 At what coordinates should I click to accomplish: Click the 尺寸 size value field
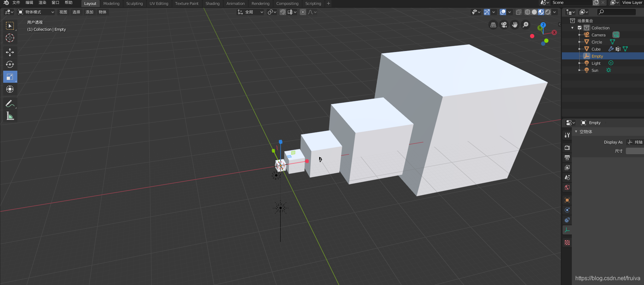[x=635, y=151]
